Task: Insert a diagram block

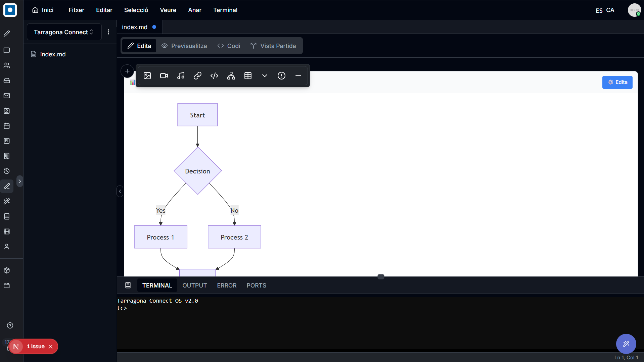Action: pos(231,76)
